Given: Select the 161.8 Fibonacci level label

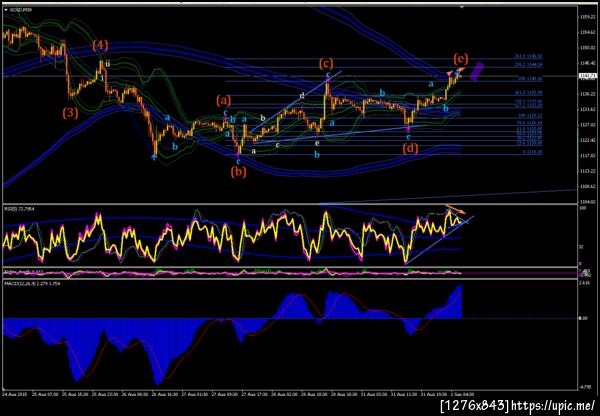Looking at the screenshot, I should [528, 93].
